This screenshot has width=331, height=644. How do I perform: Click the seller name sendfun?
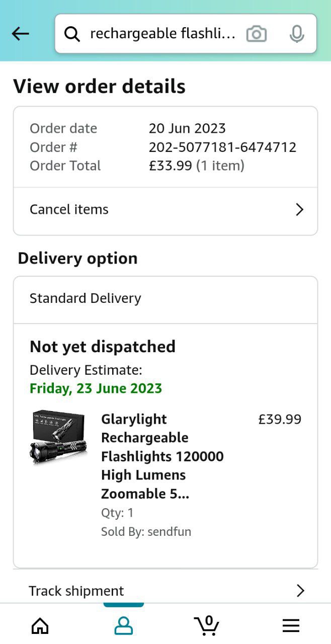coord(169,531)
